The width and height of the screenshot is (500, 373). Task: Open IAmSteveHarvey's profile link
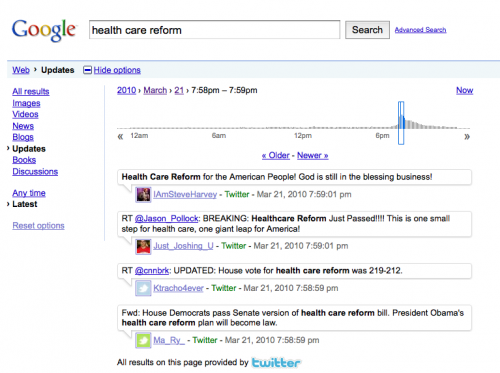point(185,194)
